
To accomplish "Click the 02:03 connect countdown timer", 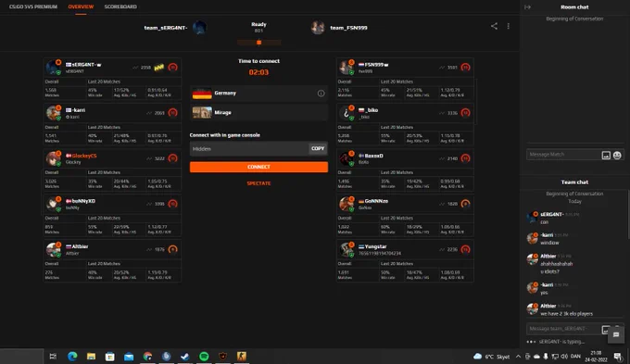I will [x=258, y=72].
